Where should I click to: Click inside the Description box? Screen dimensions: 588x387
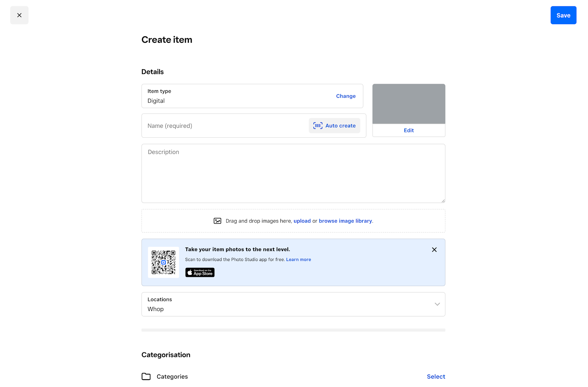(257, 173)
